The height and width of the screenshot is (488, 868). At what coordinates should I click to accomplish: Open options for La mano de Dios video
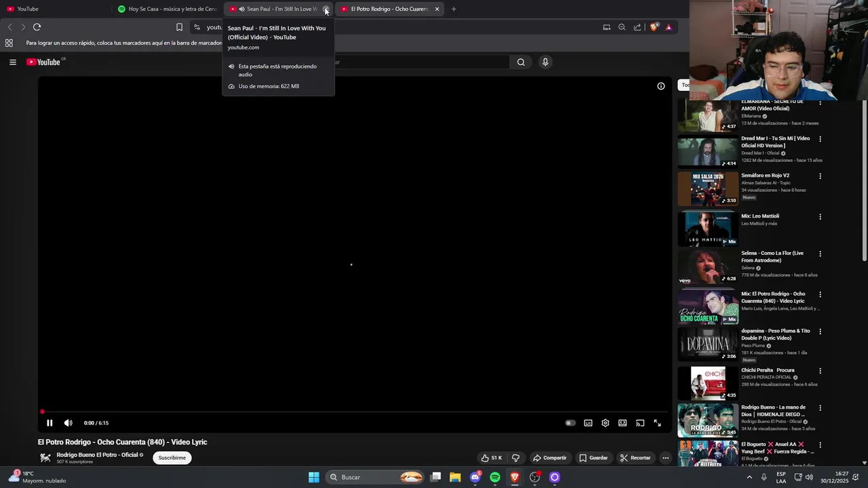(x=820, y=408)
